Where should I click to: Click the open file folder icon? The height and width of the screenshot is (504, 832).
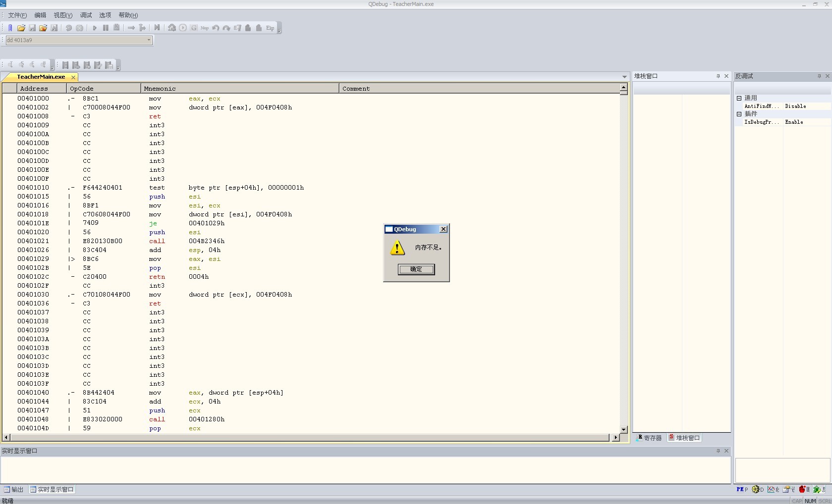(21, 28)
